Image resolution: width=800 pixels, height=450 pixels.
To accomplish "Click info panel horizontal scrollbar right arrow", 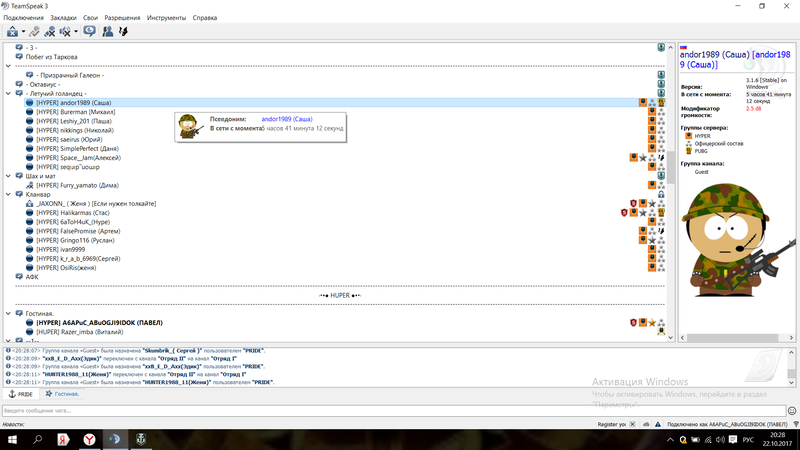I will click(x=791, y=338).
